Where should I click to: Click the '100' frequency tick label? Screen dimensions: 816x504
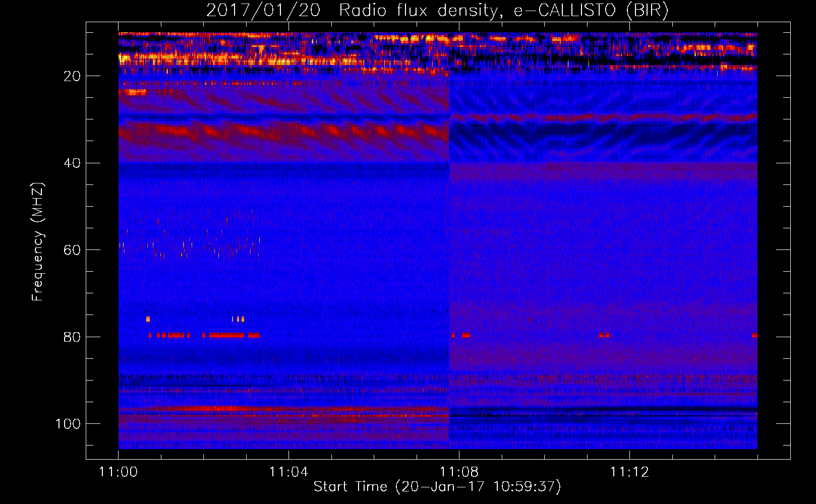click(68, 424)
